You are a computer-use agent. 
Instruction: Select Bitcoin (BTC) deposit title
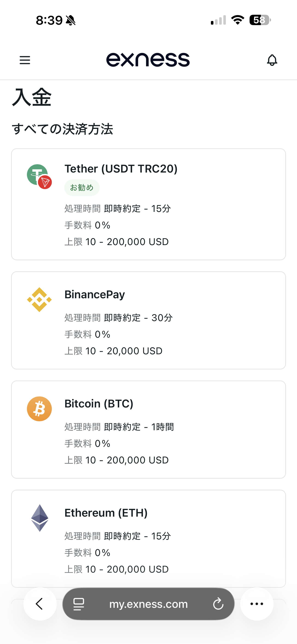99,404
